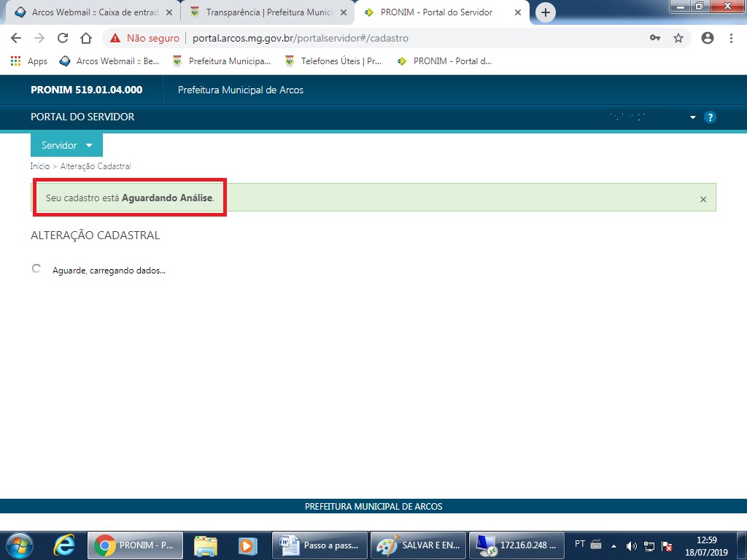
Task: Show hidden system tray icons
Action: tap(614, 545)
